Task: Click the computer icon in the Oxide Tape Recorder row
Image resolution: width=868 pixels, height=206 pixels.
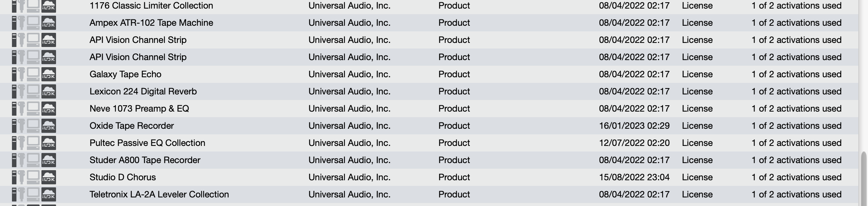Action: coord(33,126)
